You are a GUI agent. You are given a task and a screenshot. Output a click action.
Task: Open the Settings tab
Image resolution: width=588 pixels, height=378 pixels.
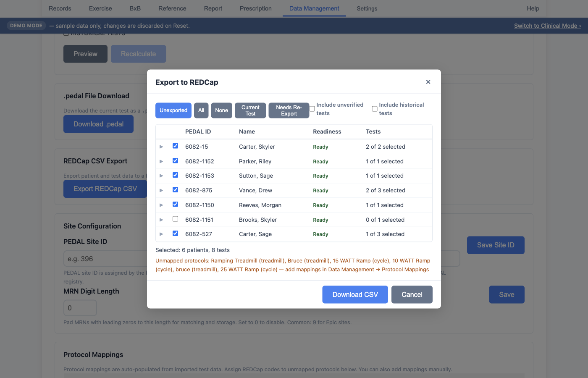click(x=367, y=8)
